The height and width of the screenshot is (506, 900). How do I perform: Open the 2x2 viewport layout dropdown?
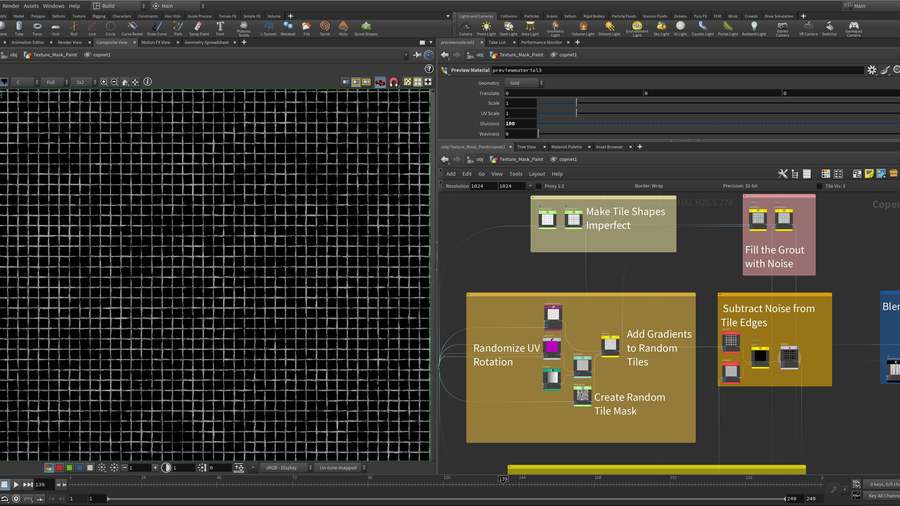pyautogui.click(x=86, y=82)
